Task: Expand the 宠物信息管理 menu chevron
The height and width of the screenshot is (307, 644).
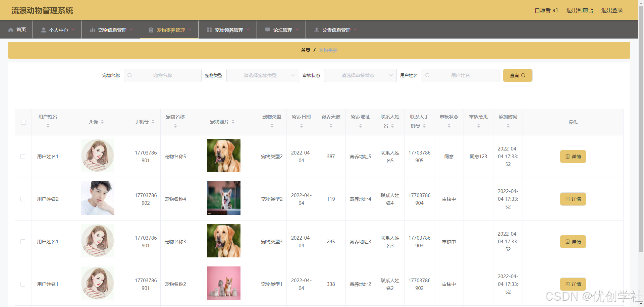Action: 131,29
